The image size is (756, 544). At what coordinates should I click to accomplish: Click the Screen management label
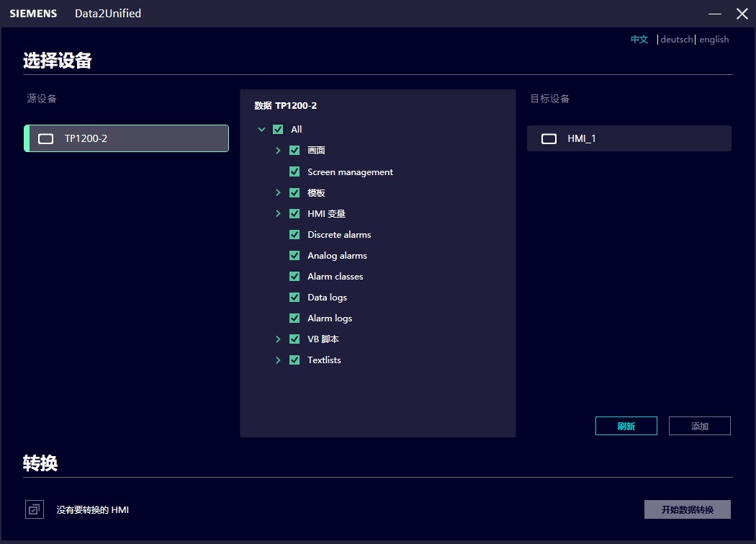click(x=350, y=171)
